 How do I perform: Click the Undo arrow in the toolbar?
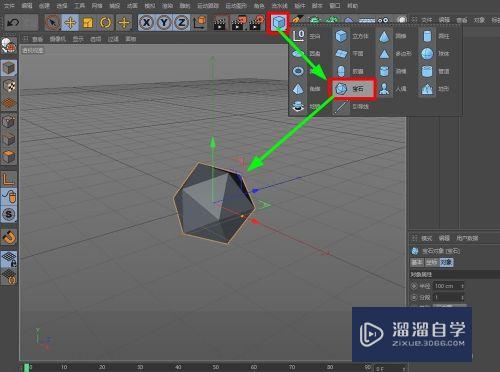click(x=13, y=23)
